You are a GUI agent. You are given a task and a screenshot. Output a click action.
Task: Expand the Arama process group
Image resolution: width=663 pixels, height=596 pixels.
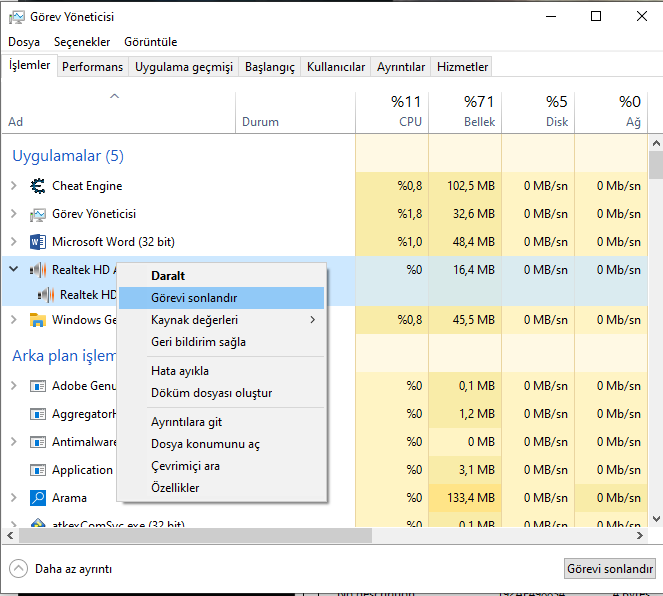[14, 498]
